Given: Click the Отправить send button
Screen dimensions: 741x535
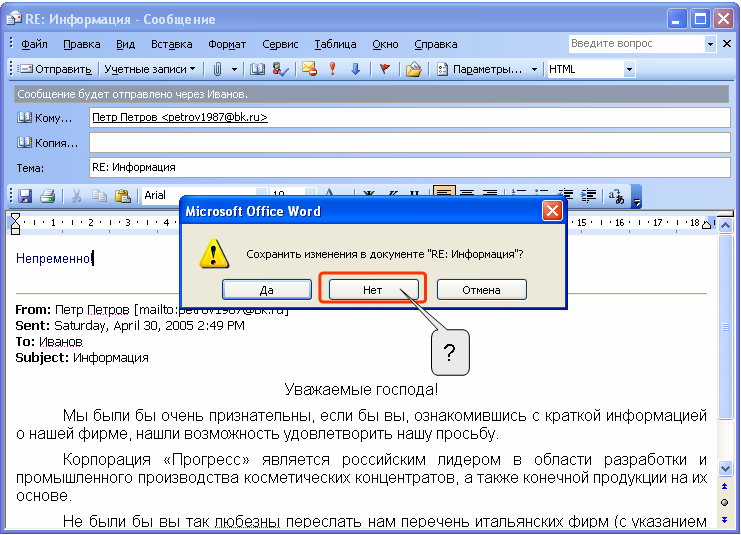Looking at the screenshot, I should [54, 69].
